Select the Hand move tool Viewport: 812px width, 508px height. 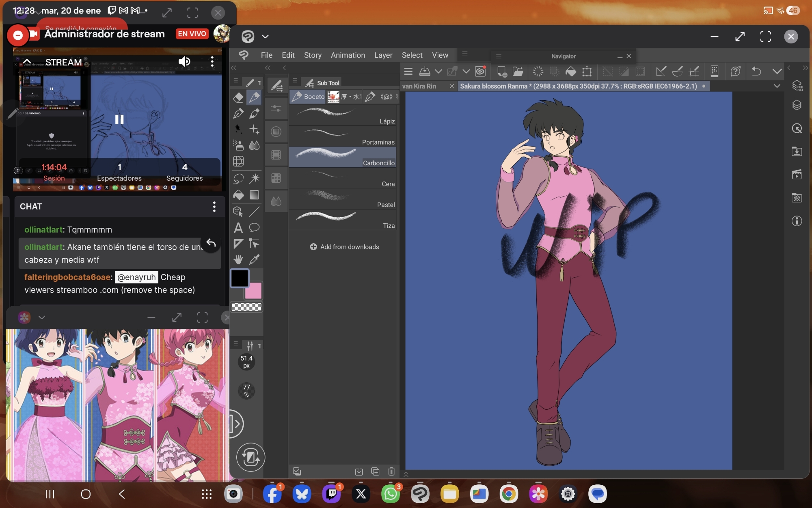pos(238,259)
